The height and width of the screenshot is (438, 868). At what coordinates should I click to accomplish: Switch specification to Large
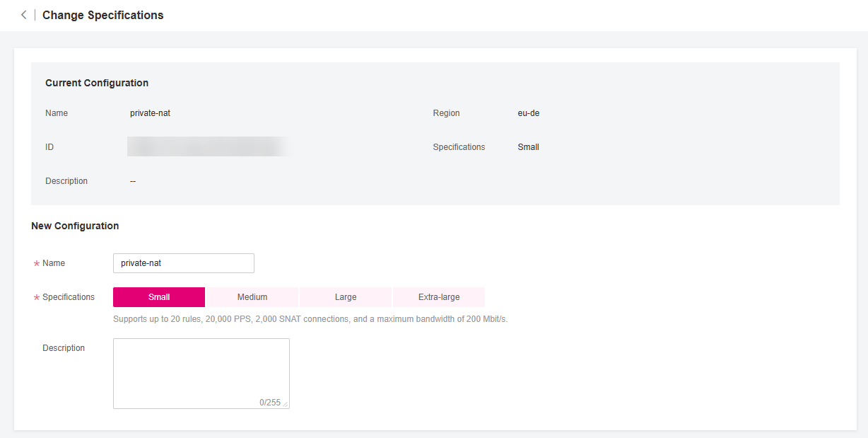pos(346,297)
